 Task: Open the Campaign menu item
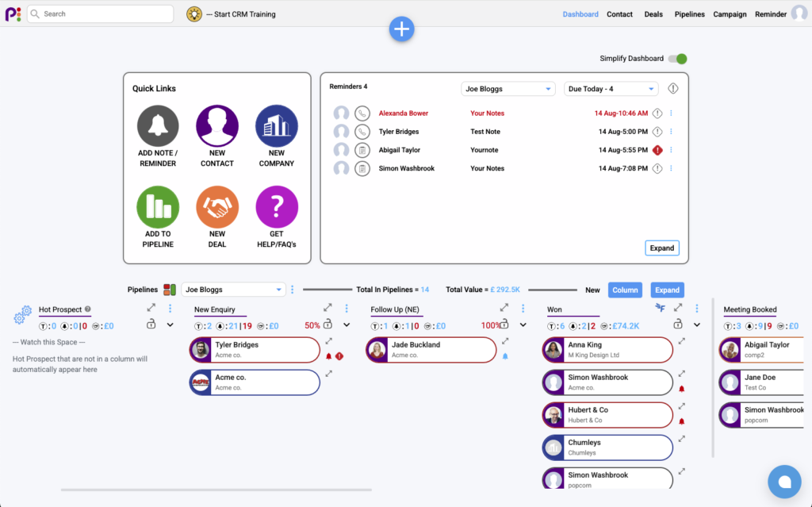[x=730, y=14]
